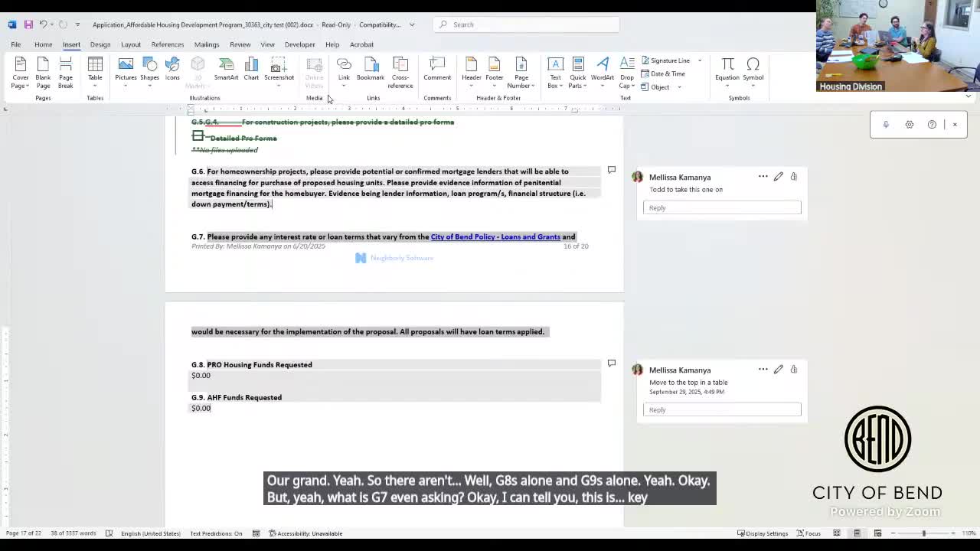Click the Save icon in the title bar

point(28,24)
